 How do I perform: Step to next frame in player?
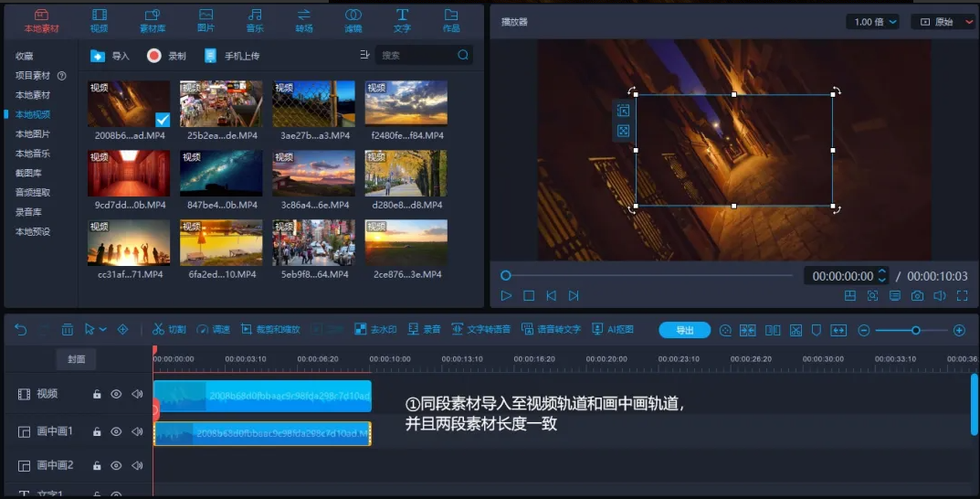(x=574, y=296)
